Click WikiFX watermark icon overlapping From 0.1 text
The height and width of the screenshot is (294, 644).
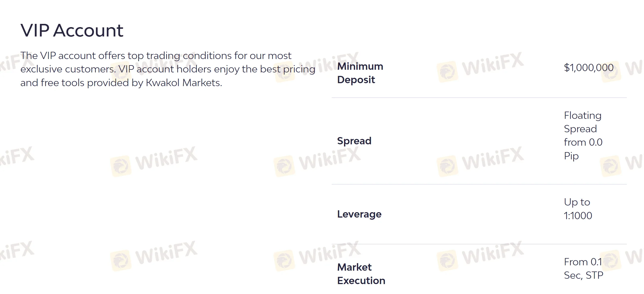[x=610, y=260]
